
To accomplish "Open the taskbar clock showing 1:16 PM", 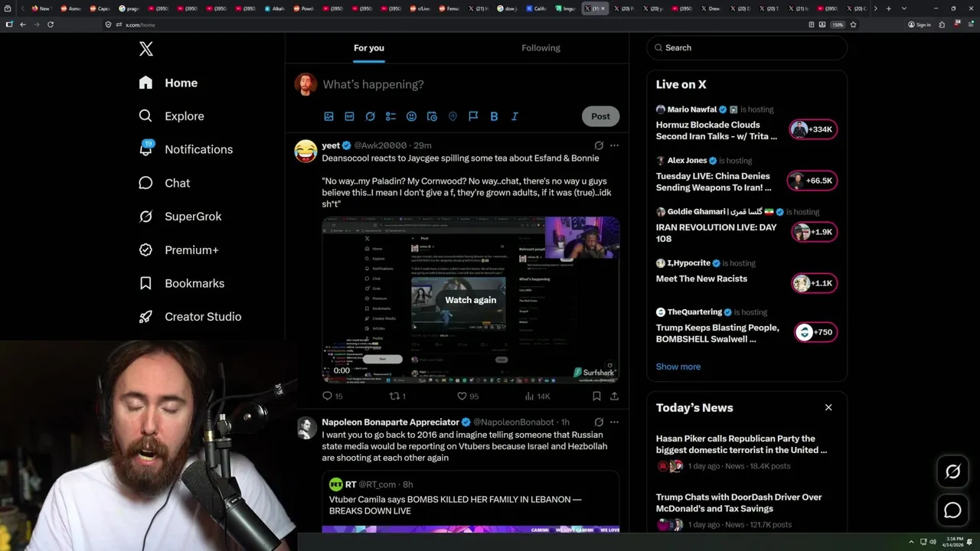I will point(954,542).
